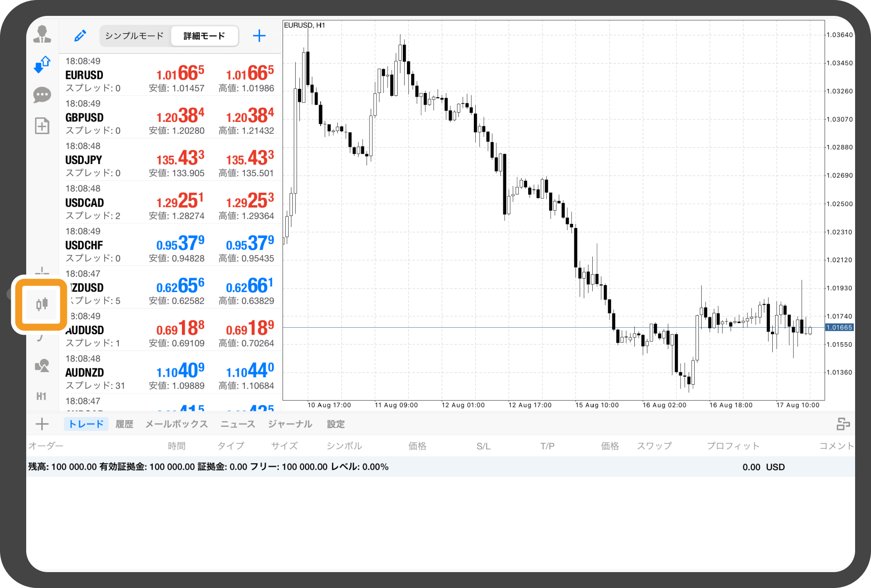Select the USDCAD quote row
This screenshot has width=871, height=588.
[170, 202]
